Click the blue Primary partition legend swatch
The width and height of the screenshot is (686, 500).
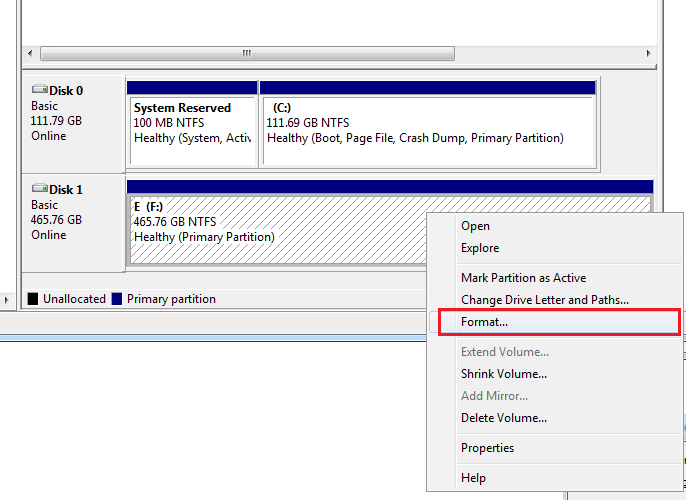tap(117, 299)
